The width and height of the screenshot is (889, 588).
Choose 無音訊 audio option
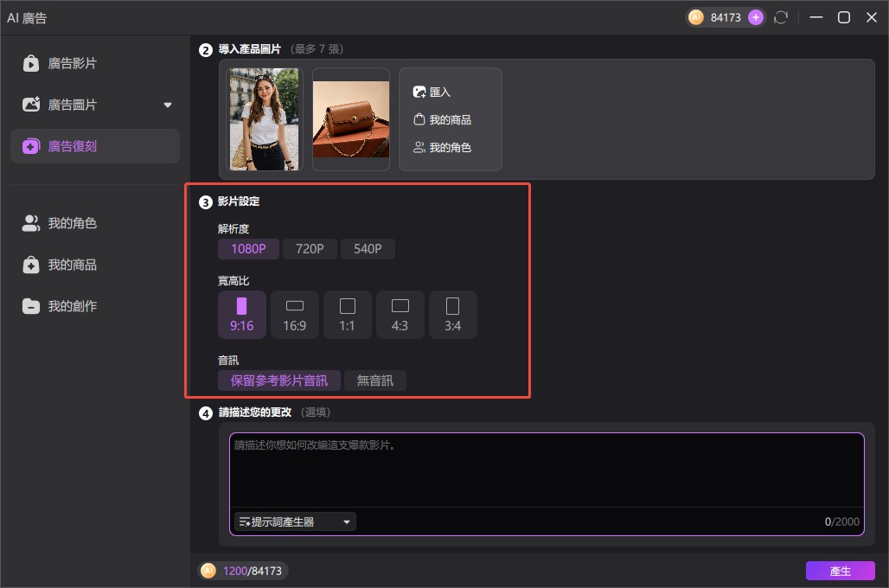pyautogui.click(x=374, y=380)
